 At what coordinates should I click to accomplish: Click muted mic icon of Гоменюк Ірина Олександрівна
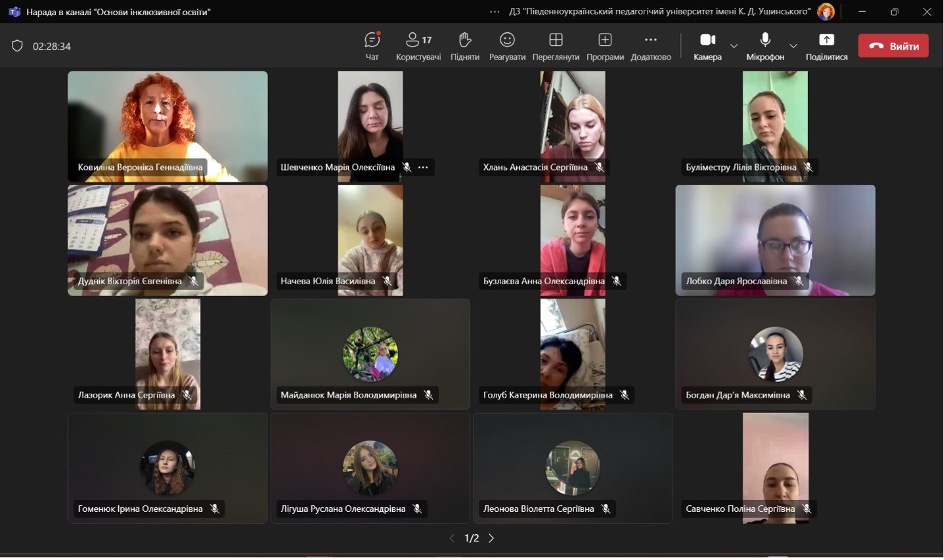click(215, 509)
